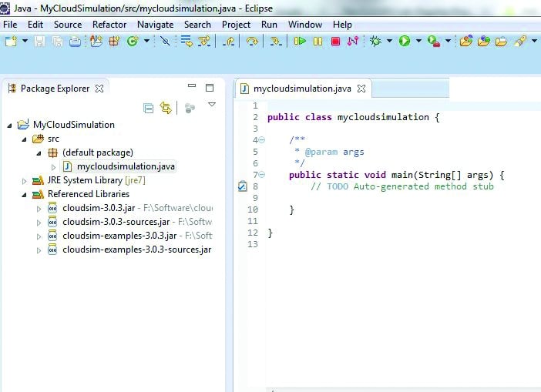Toggle fold on the Javadoc comment at line 4
This screenshot has height=392, width=541.
(261, 140)
